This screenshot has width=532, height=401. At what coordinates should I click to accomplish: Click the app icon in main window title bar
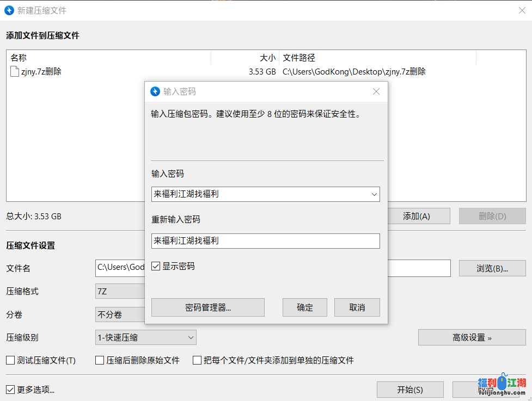tap(9, 10)
